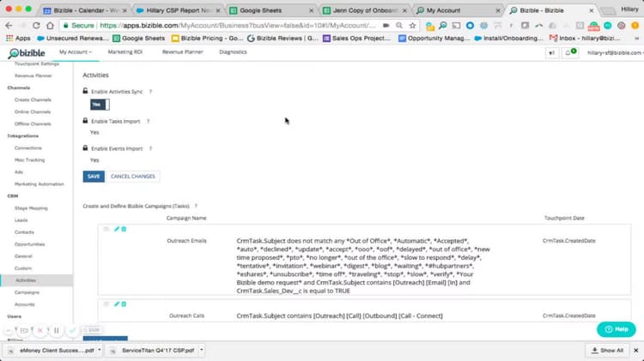This screenshot has width=644, height=361.
Task: Expand the bookmarks bar overflow chevron
Action: pos(636,38)
